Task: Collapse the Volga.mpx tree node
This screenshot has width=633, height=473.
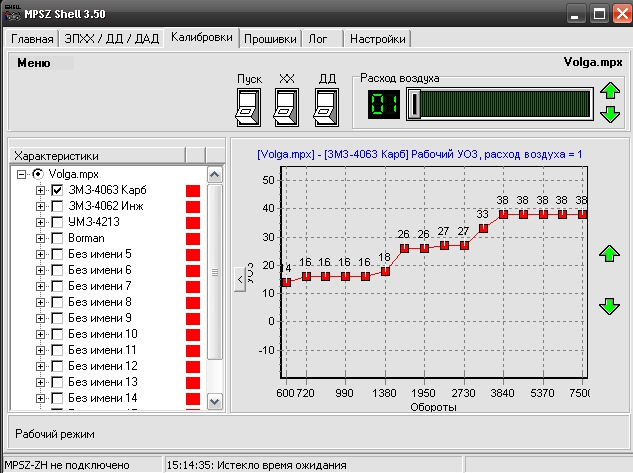Action: coord(23,174)
